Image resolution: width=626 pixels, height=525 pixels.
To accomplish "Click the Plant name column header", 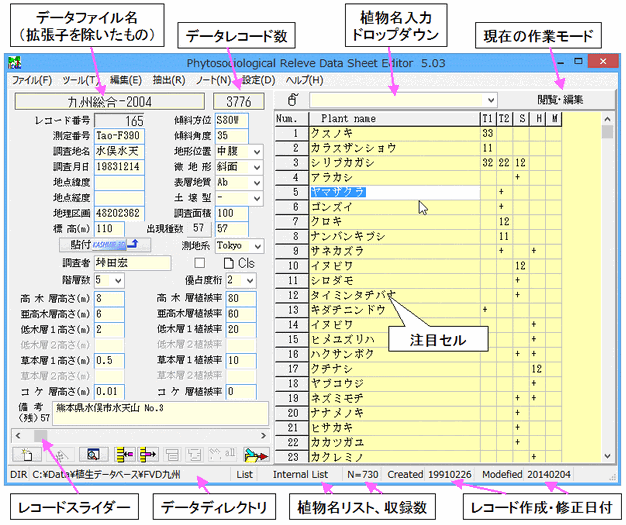I will point(394,119).
